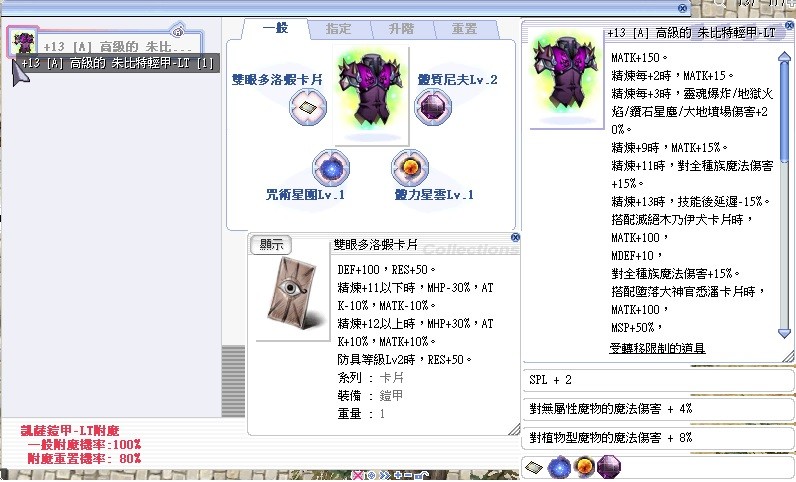Open the 升階 tab
The width and height of the screenshot is (796, 482).
point(402,29)
